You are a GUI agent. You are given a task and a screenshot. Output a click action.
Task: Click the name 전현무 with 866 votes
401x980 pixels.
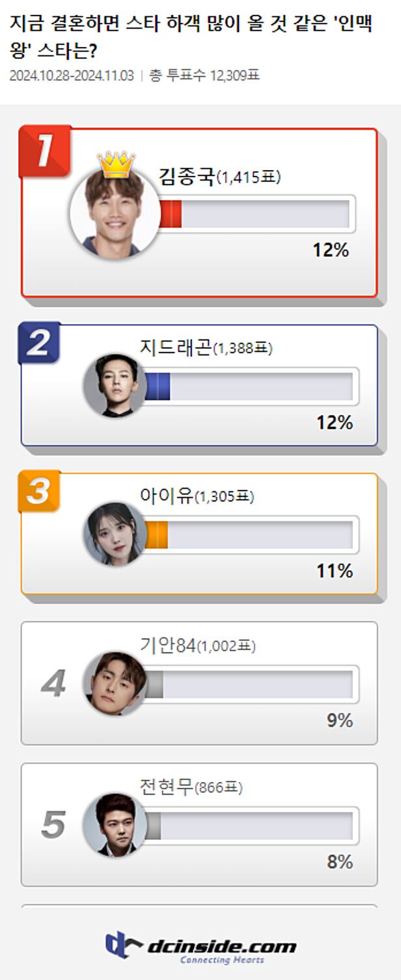pyautogui.click(x=167, y=787)
